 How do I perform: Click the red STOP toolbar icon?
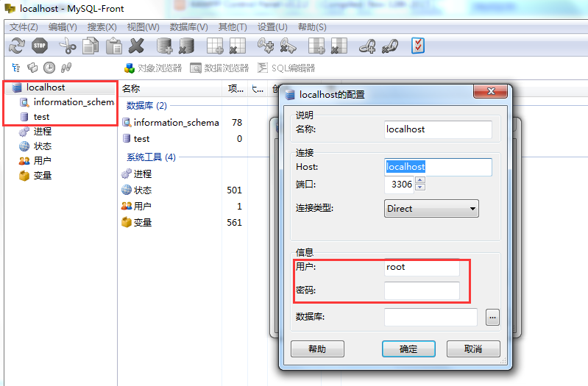tap(40, 46)
